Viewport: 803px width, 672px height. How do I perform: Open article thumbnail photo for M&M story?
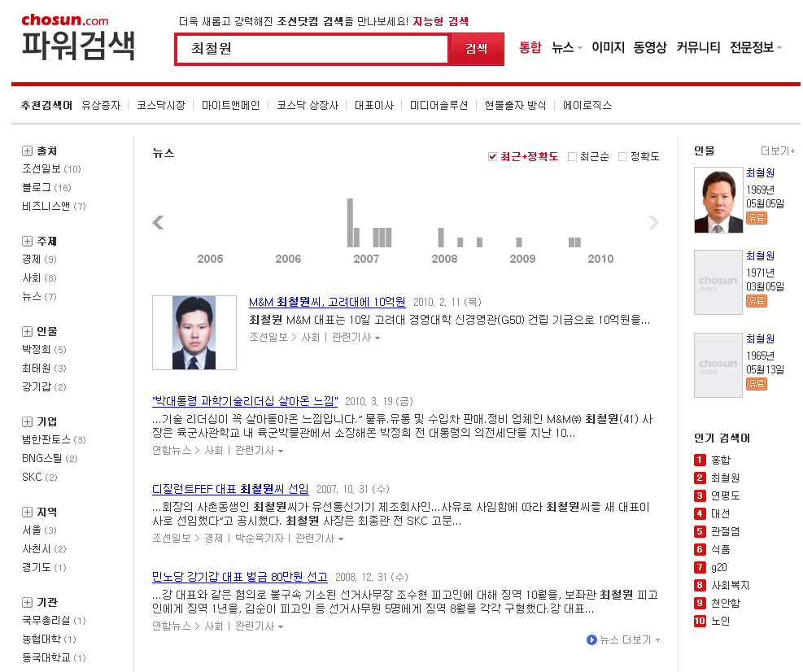(194, 333)
